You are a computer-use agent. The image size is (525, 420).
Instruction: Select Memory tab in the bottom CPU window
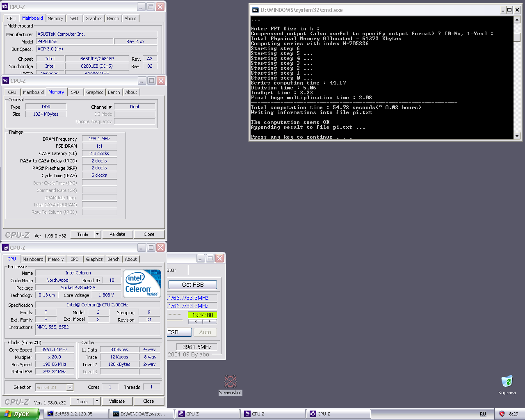pyautogui.click(x=56, y=259)
